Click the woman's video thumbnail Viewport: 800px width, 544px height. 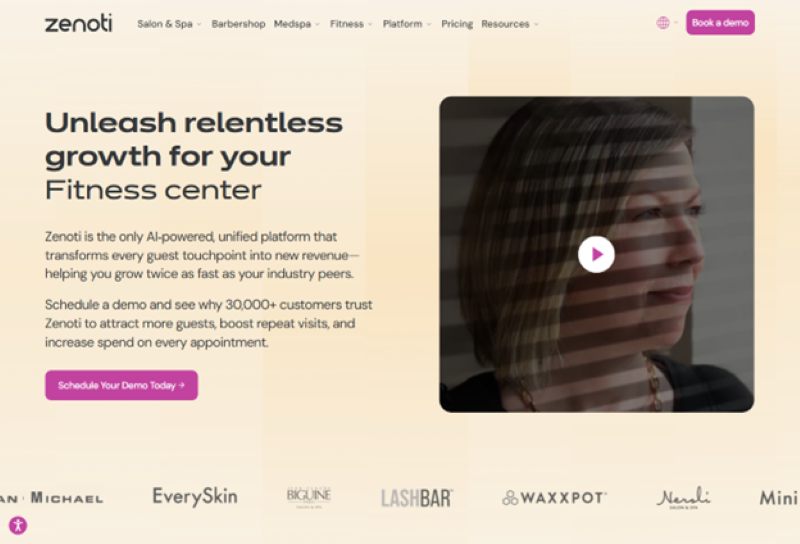click(x=596, y=254)
